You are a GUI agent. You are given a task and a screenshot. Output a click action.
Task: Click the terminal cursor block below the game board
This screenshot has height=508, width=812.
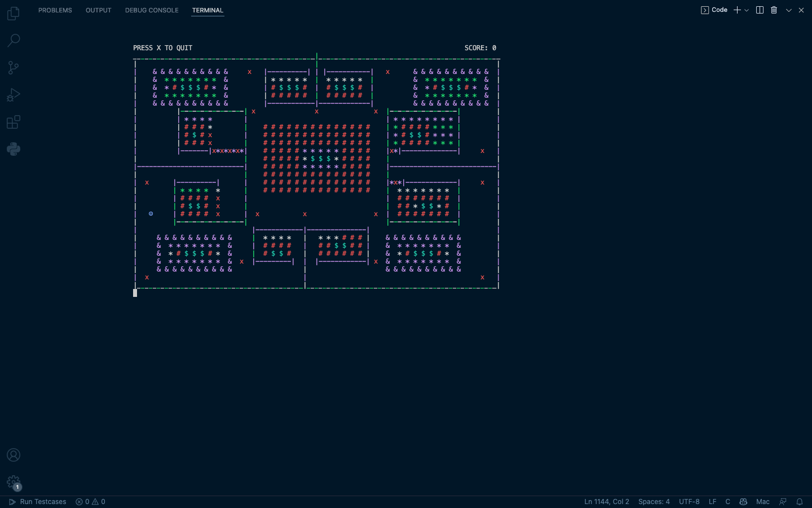tap(135, 293)
